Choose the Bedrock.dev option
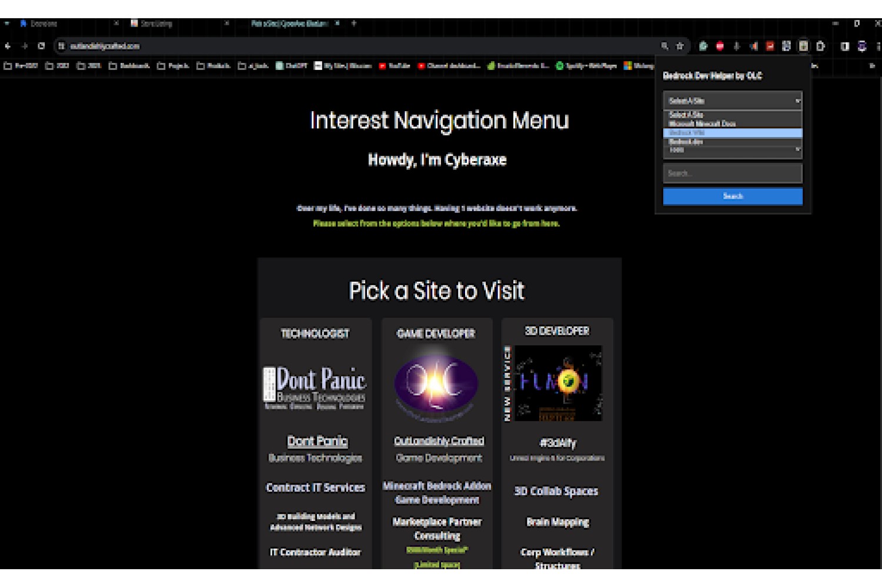 click(x=733, y=142)
